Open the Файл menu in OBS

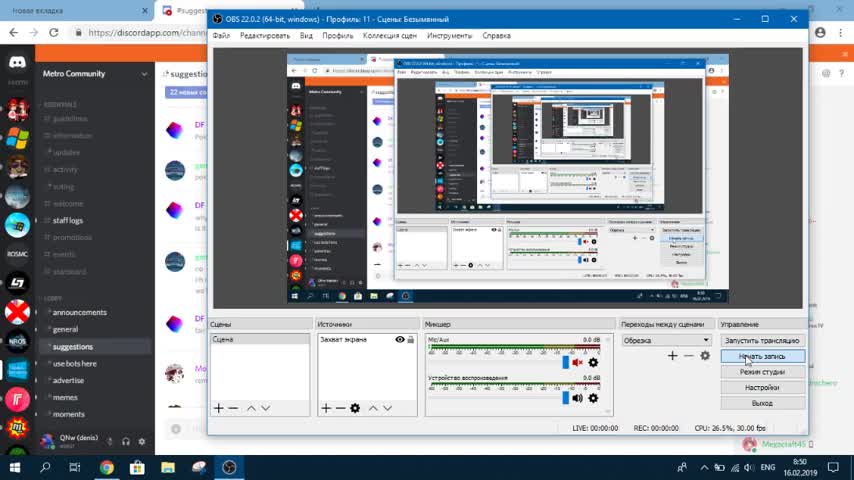[x=221, y=35]
